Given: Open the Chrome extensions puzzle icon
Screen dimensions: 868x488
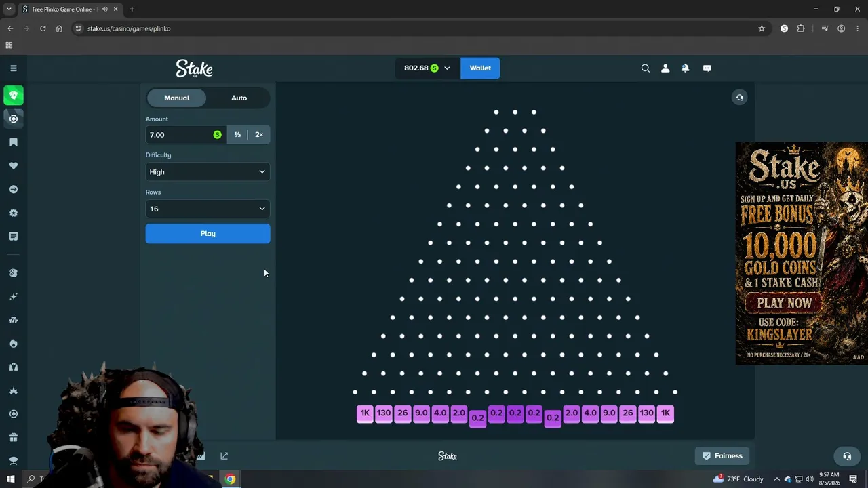Looking at the screenshot, I should (x=801, y=28).
